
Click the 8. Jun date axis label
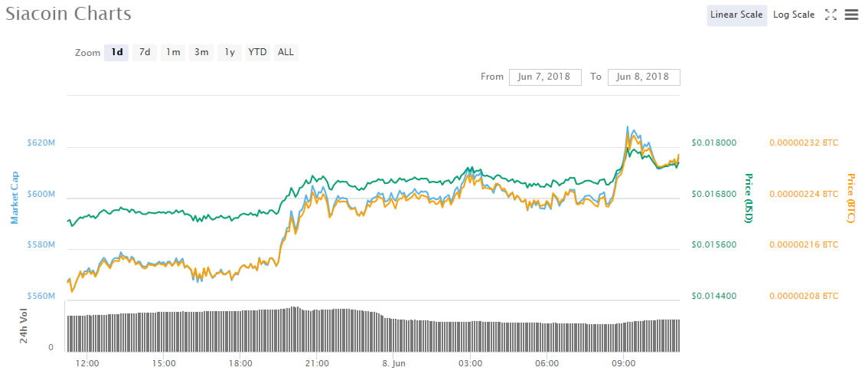tap(393, 364)
